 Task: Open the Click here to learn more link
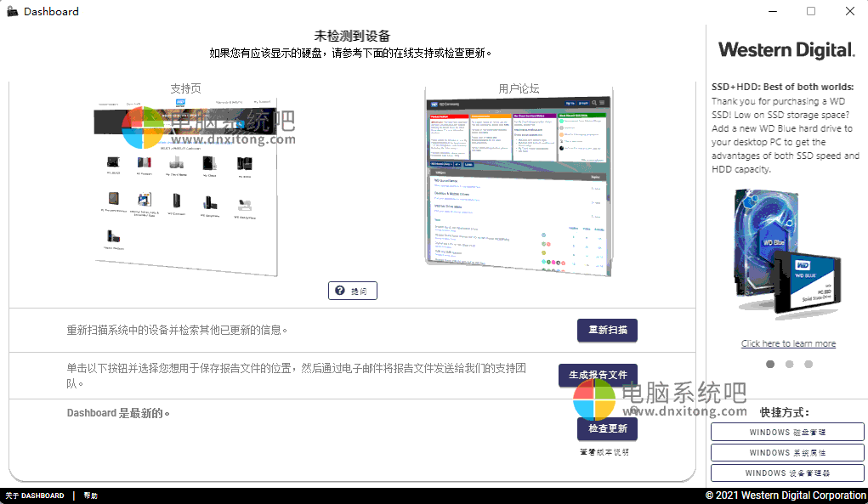coord(787,343)
